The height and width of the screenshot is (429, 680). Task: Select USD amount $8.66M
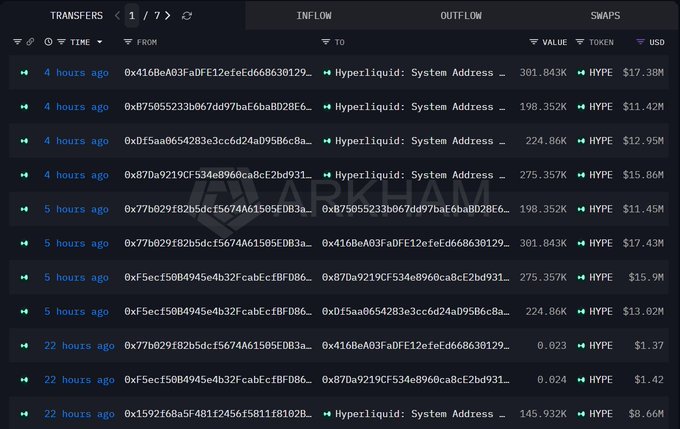tap(646, 414)
